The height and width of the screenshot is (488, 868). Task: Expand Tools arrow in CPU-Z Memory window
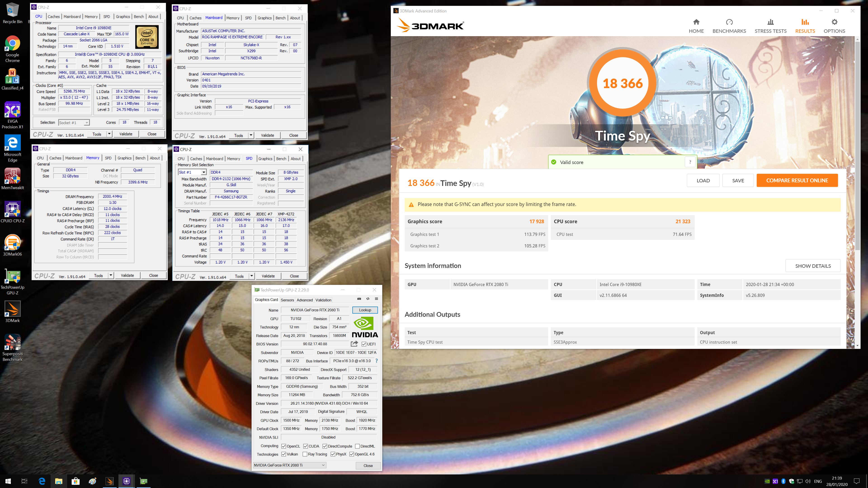[x=111, y=275]
